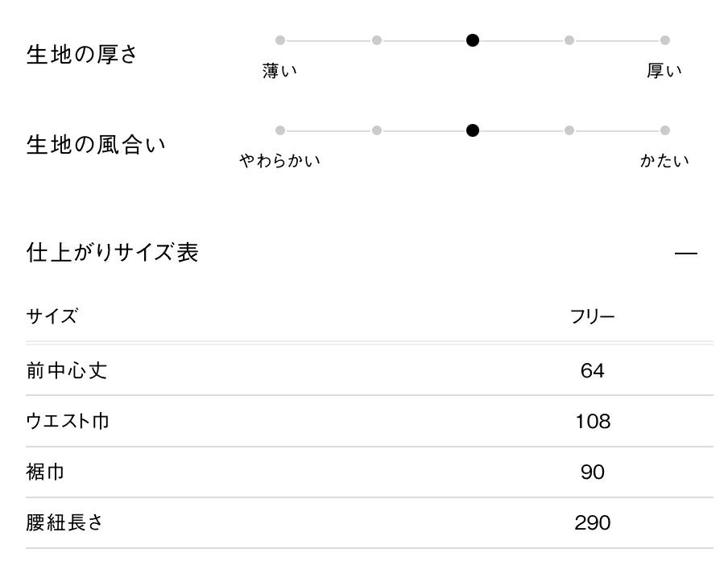
Task: Select the texture dot above かたい
Action: tap(665, 130)
